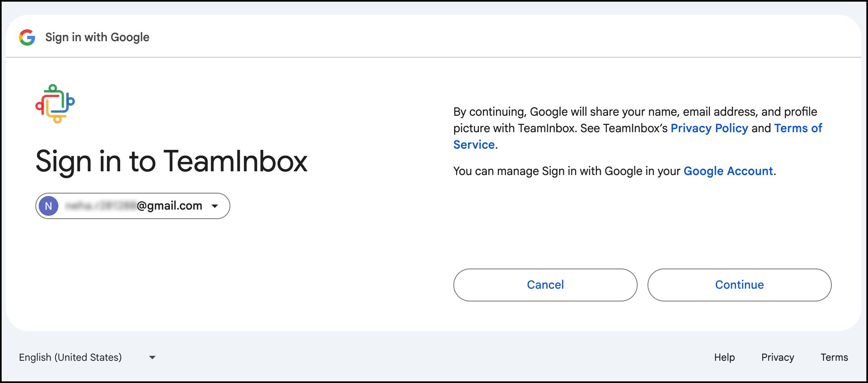This screenshot has height=383, width=868.
Task: Click the language selector caret triangle
Action: (152, 357)
